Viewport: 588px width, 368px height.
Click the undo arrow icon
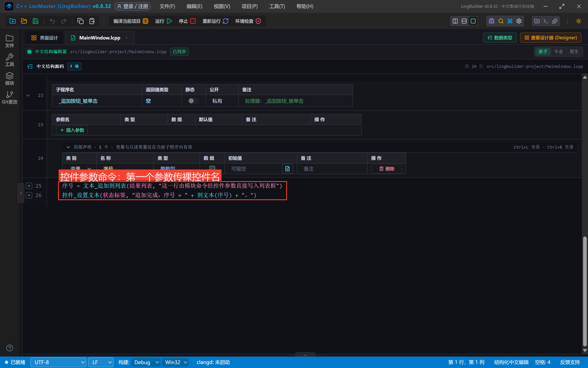(52, 21)
